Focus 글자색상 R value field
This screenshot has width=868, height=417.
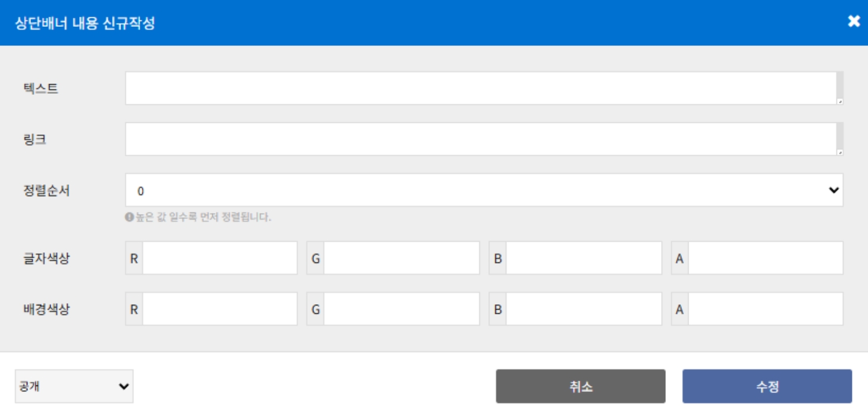tap(219, 258)
